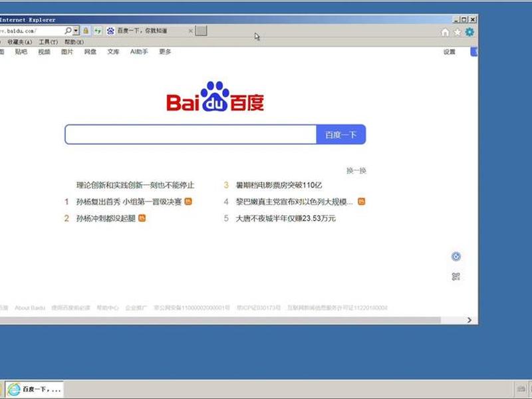
Task: Click the 企业推广 footer link
Action: 136,308
